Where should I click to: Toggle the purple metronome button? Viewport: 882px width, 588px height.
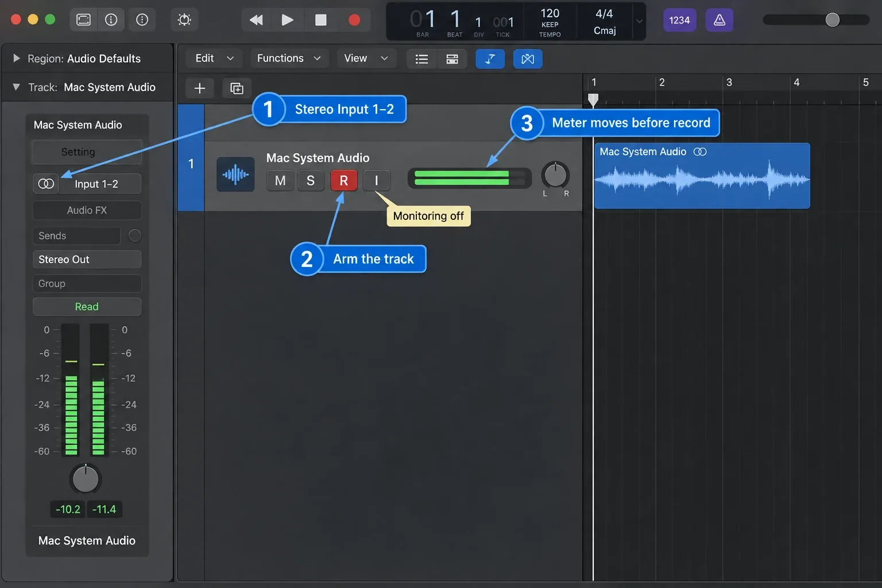pos(719,20)
